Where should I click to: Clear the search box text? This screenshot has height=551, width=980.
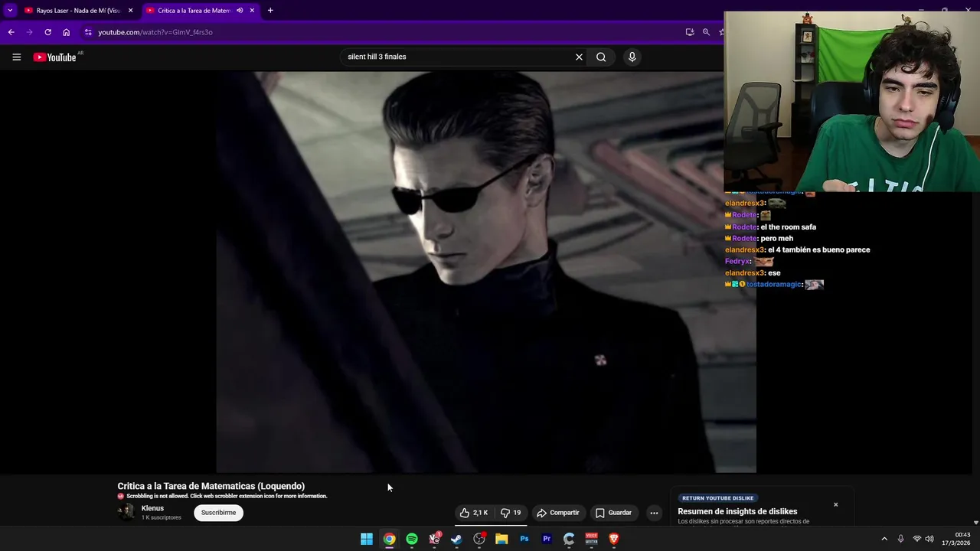click(x=579, y=57)
